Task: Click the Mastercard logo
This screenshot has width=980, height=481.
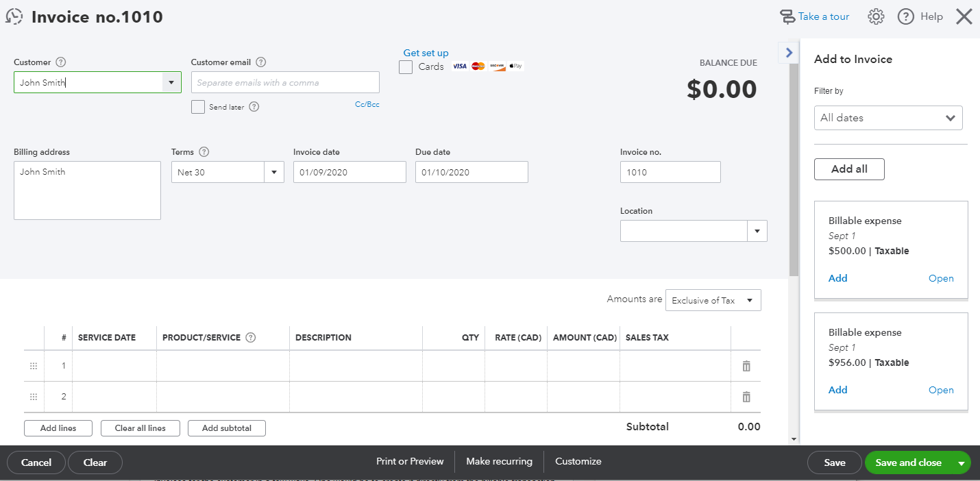Action: (478, 66)
